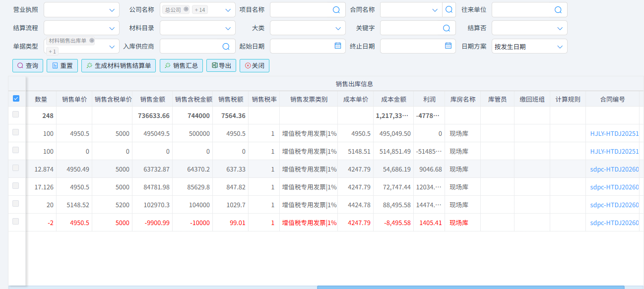
Task: Open the calendar icon for 终止日期
Action: [447, 46]
